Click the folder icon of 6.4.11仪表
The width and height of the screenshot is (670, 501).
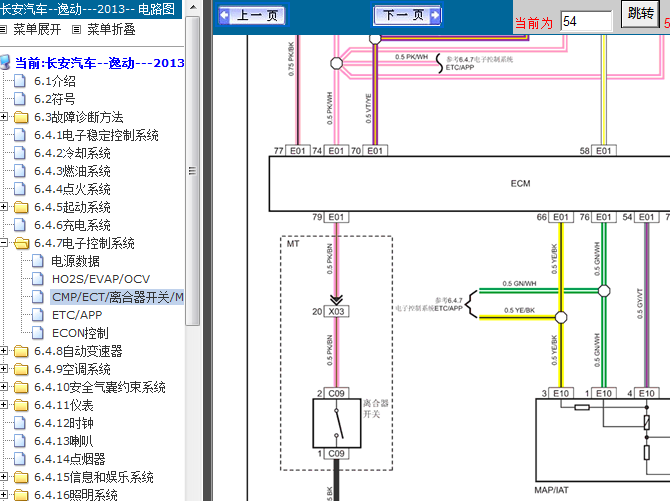pyautogui.click(x=21, y=405)
